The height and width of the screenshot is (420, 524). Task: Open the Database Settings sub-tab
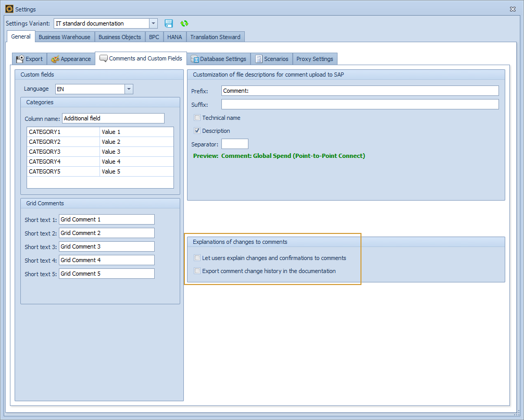pyautogui.click(x=219, y=59)
